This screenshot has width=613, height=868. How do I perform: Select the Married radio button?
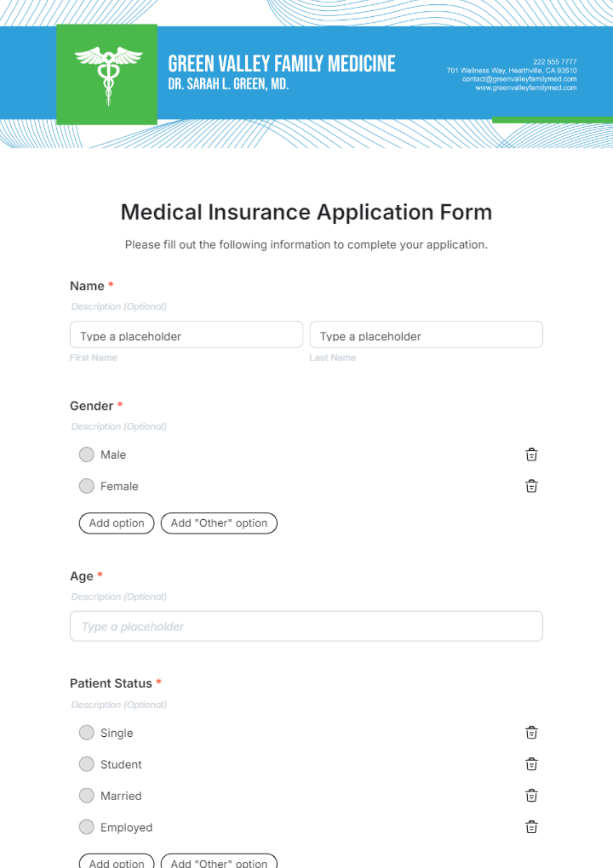87,795
